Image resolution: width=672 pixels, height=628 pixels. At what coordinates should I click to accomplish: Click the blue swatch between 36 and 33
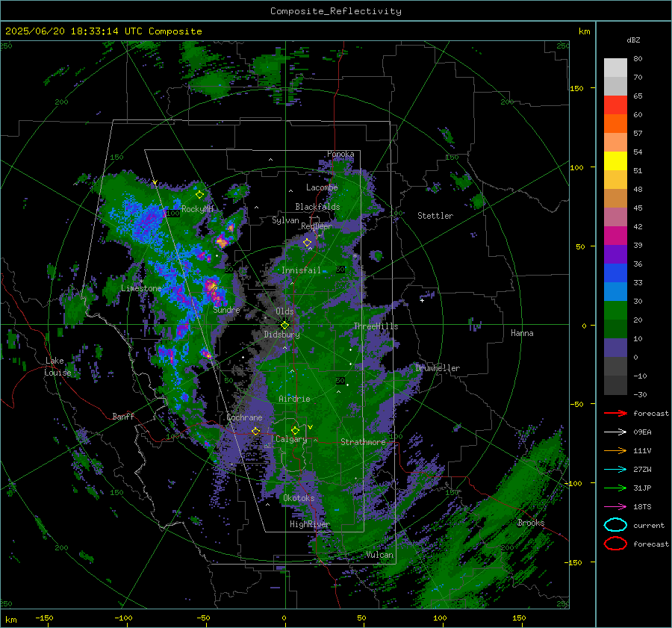[x=615, y=273]
